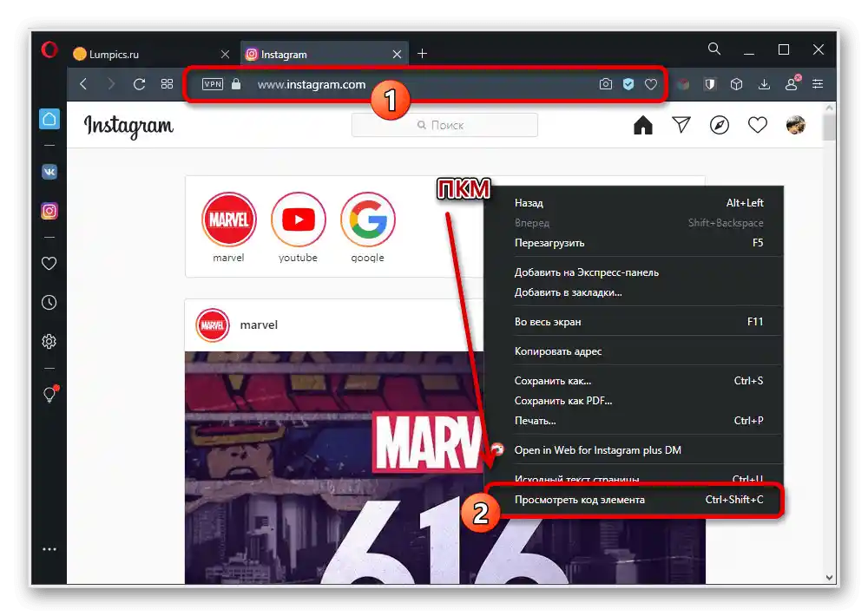Open the Opera main menu logo
Screen dimensions: 868x616
pos(49,49)
